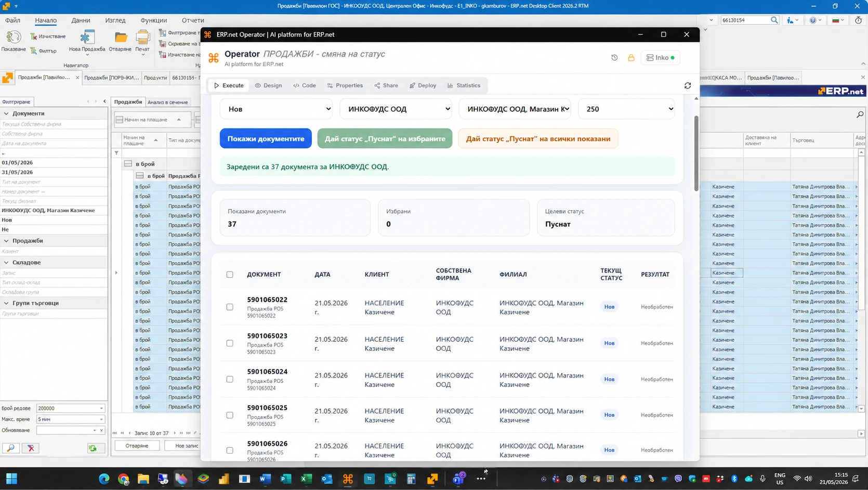Viewport: 868px width, 490px height.
Task: Click Дай статус „Пуснат“ на избраните button
Action: (385, 139)
